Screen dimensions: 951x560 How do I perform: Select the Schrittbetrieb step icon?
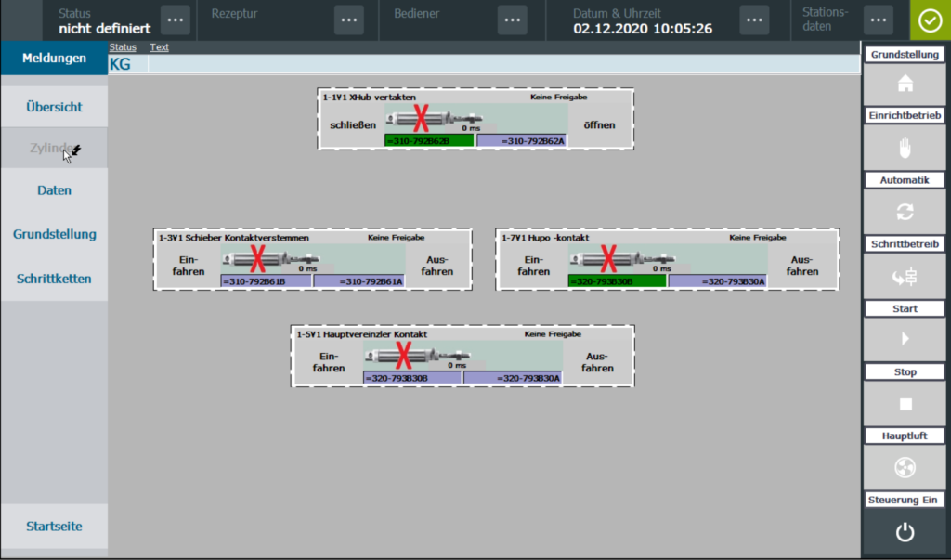[x=905, y=276]
